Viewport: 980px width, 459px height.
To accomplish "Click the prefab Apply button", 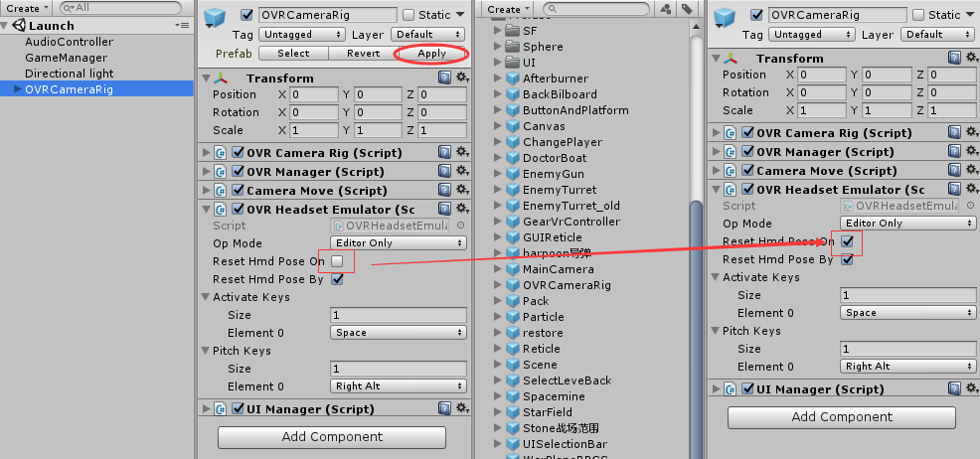I will click(x=432, y=54).
